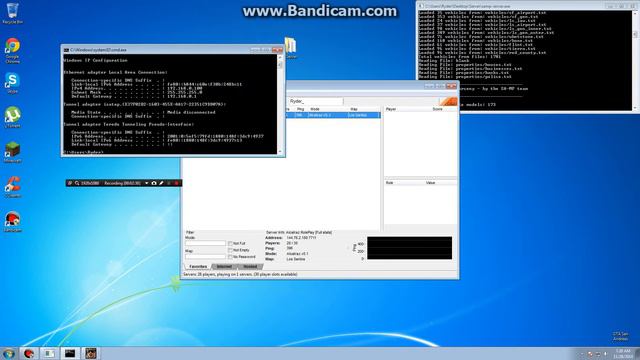Click the Bandicam screenshot camera icon
Viewport: 640px width, 360px height.
point(154,183)
